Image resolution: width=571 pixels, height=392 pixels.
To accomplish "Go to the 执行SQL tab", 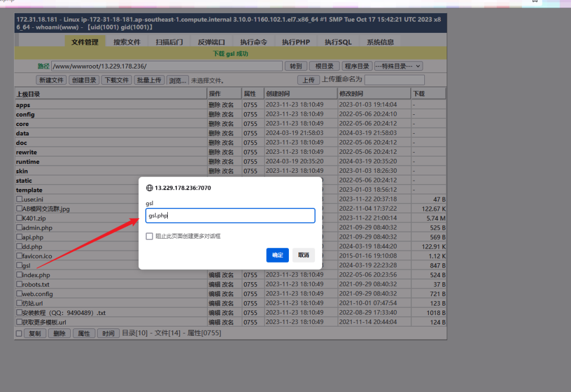I will [x=338, y=42].
